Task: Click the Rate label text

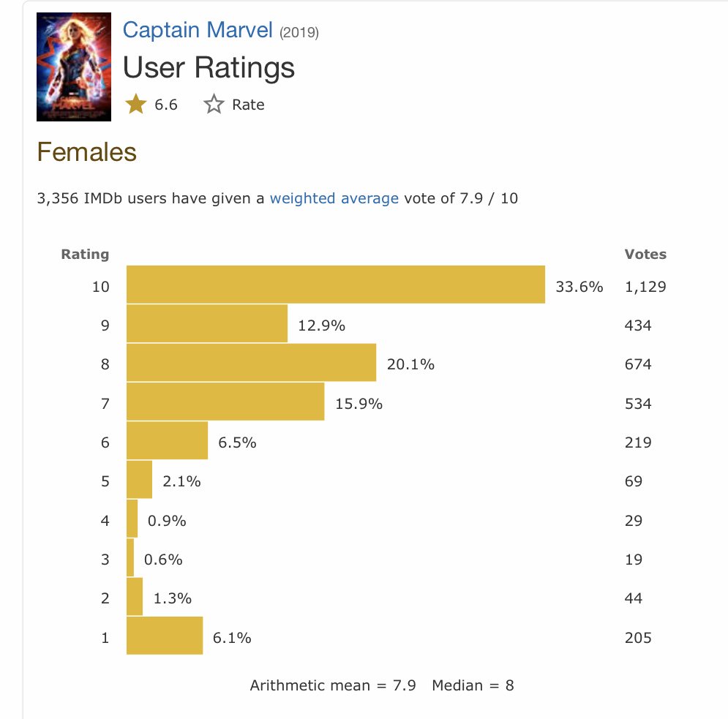Action: pyautogui.click(x=248, y=105)
